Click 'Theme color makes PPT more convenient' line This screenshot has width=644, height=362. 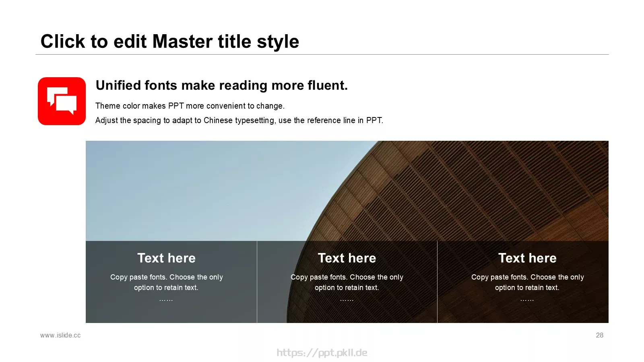190,106
